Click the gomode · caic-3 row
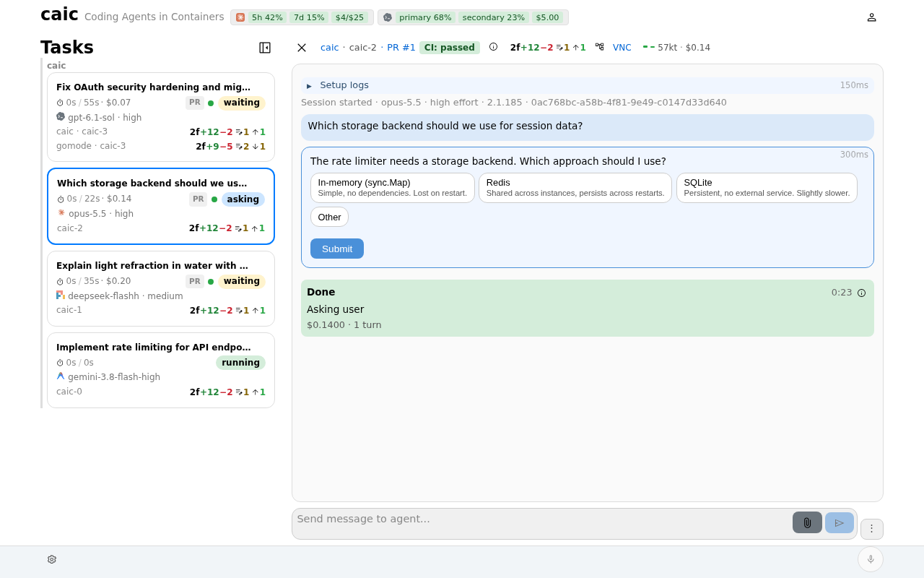Screen dimensions: 924x578 coord(161,146)
